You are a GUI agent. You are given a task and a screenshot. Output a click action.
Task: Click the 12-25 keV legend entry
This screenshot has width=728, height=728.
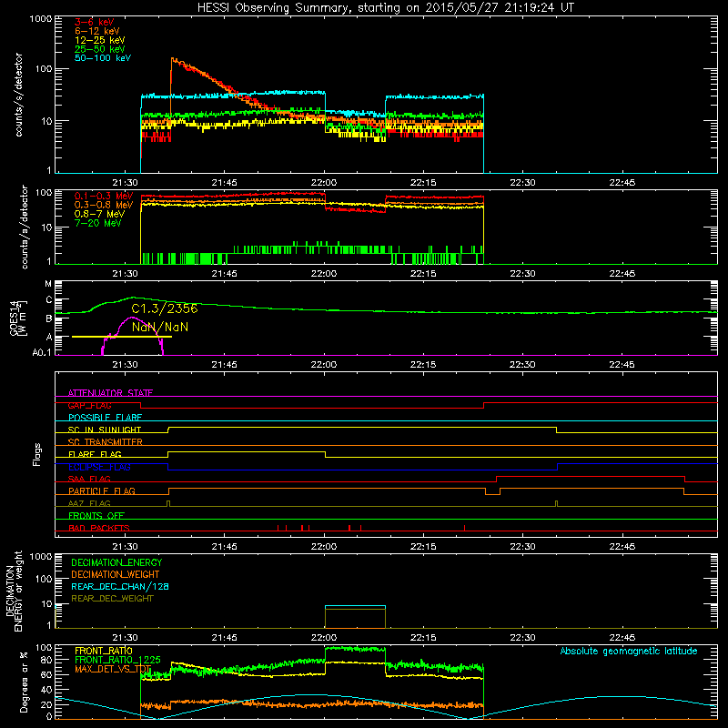pos(99,40)
